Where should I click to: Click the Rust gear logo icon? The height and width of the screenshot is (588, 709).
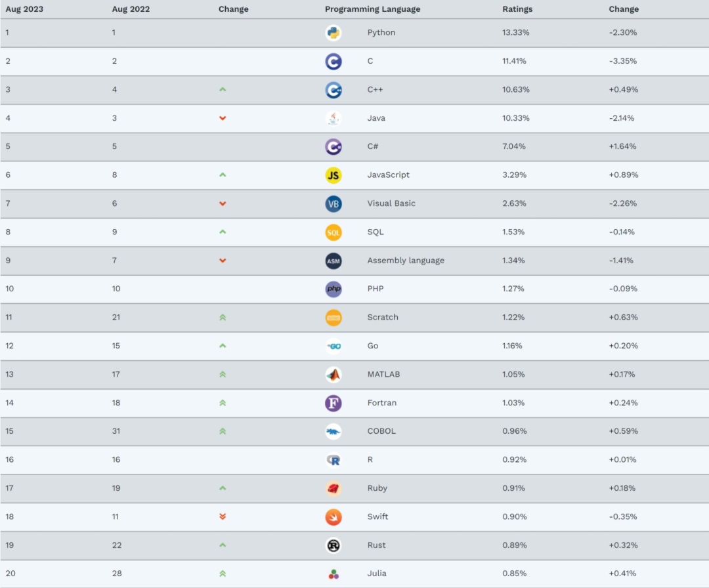pos(333,545)
